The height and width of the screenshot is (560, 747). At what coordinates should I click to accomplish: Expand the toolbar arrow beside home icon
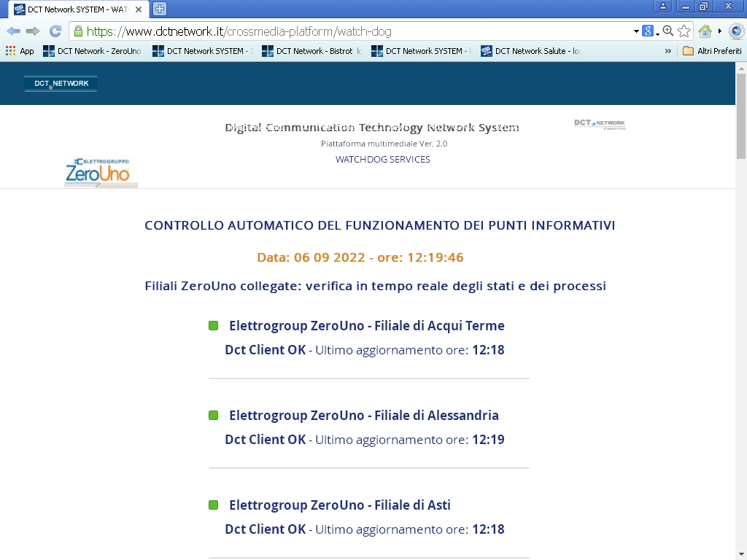(x=720, y=31)
